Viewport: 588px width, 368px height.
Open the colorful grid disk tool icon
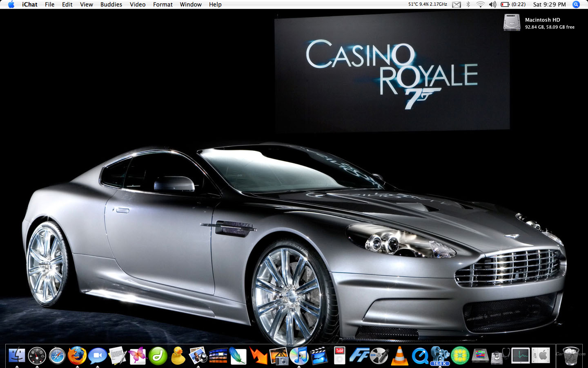tap(480, 356)
